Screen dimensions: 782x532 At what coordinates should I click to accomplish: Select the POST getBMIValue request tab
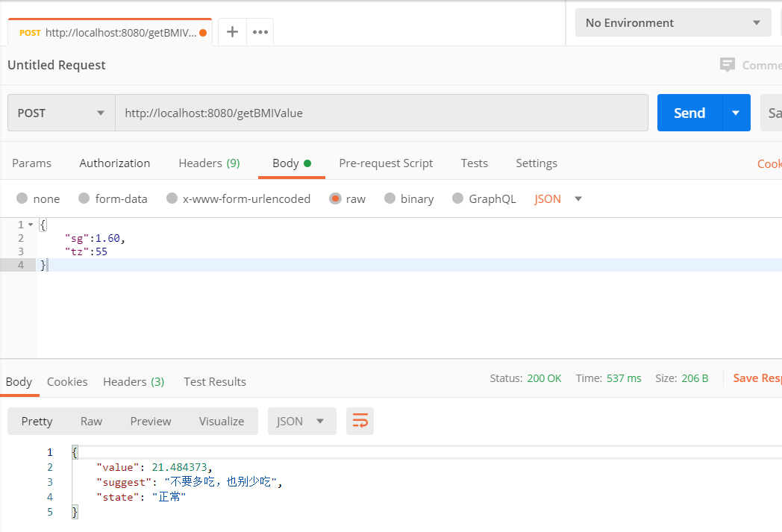110,33
